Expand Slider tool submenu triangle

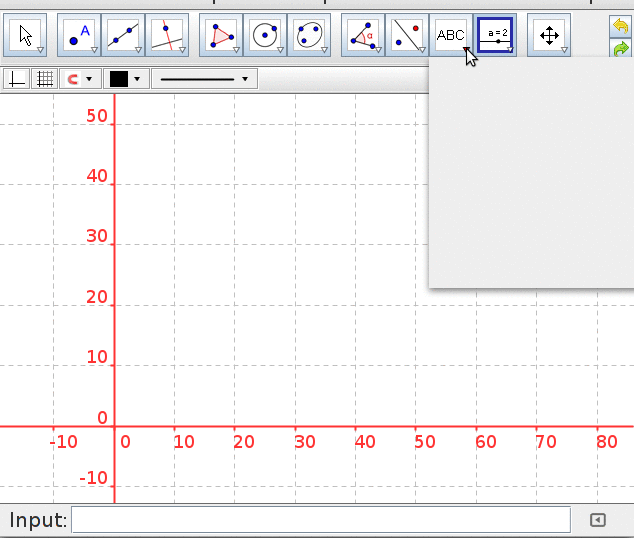tap(510, 50)
